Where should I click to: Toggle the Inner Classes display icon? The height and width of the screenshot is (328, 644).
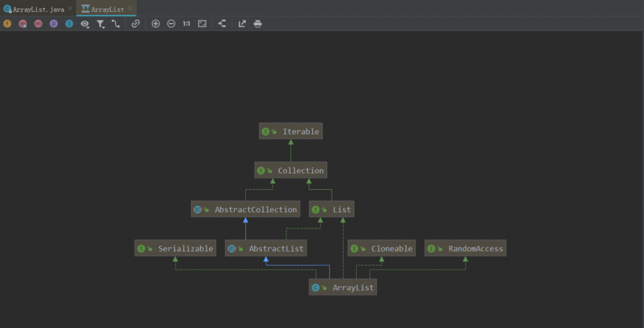point(69,24)
